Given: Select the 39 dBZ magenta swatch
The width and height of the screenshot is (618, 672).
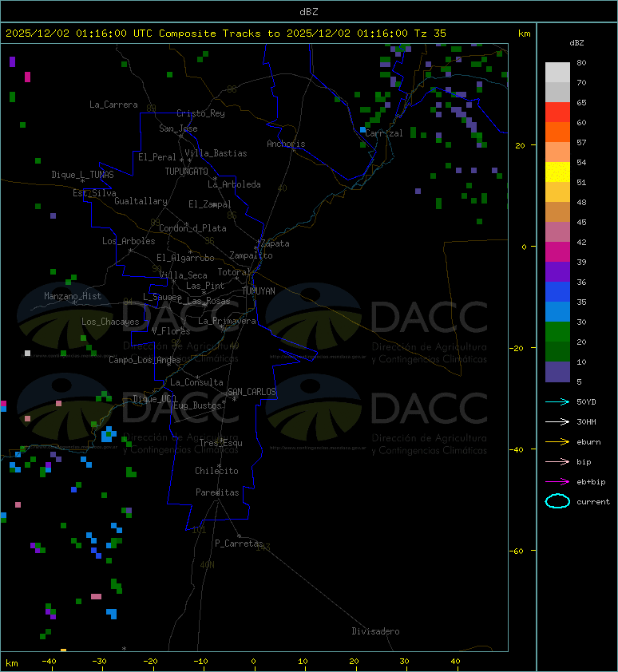Looking at the screenshot, I should (557, 251).
